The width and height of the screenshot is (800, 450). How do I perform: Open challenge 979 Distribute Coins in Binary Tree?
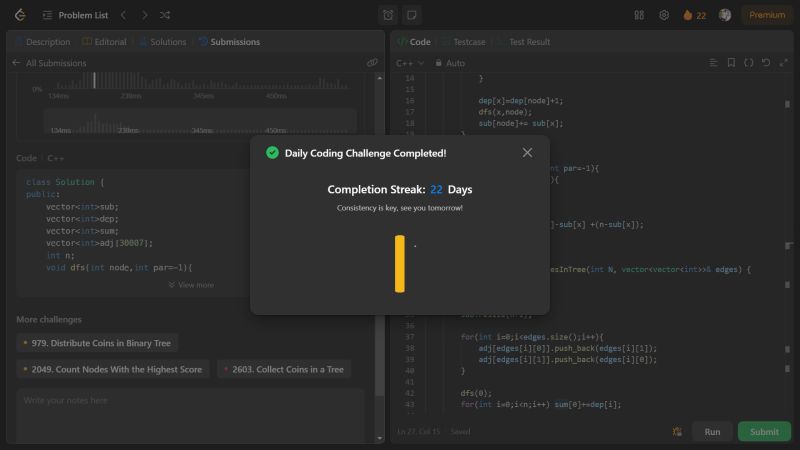[x=97, y=343]
